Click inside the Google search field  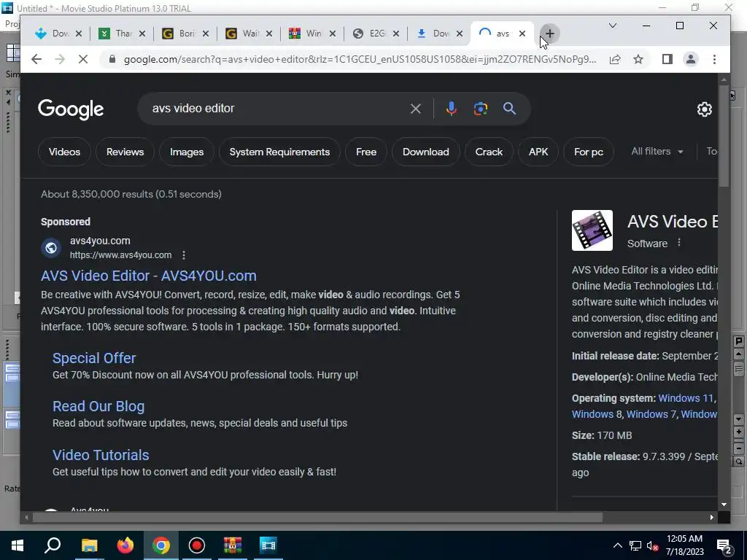(x=276, y=109)
